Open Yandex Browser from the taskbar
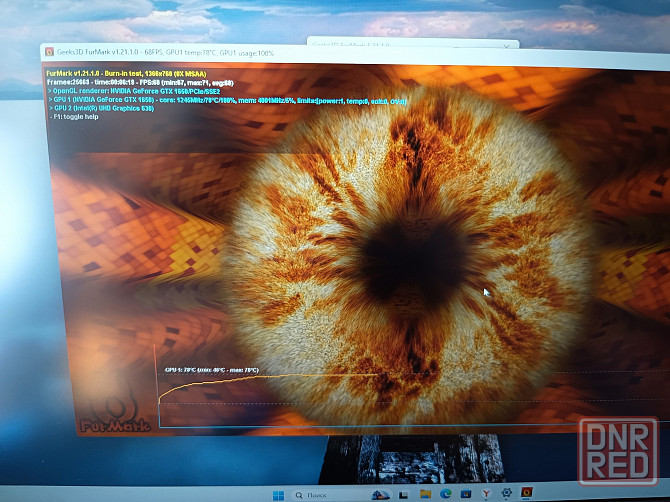This screenshot has height=502, width=670. click(x=486, y=494)
